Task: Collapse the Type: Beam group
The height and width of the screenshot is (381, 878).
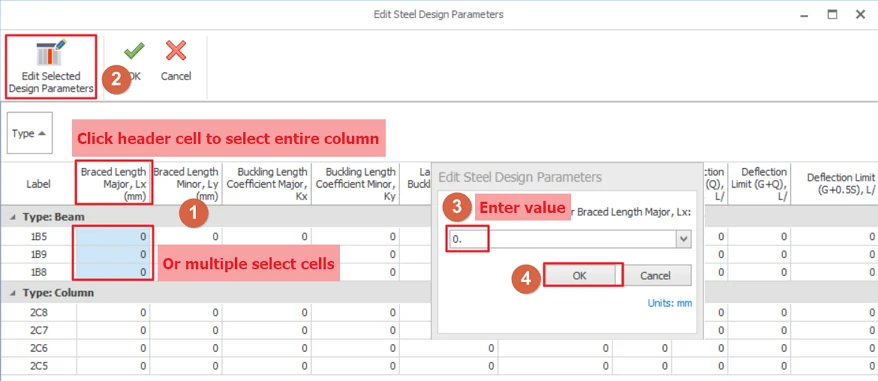Action: click(12, 216)
